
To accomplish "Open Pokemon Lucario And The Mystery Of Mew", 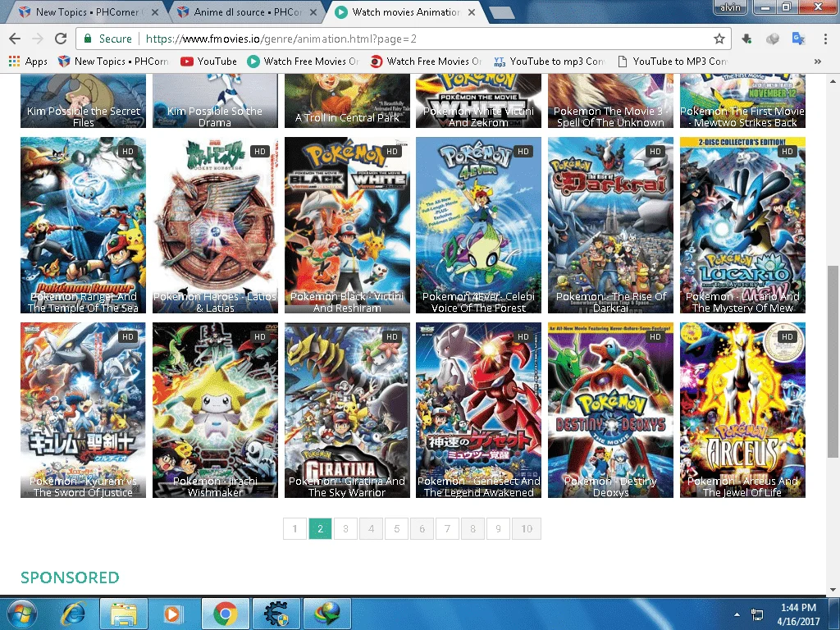I will pyautogui.click(x=742, y=225).
